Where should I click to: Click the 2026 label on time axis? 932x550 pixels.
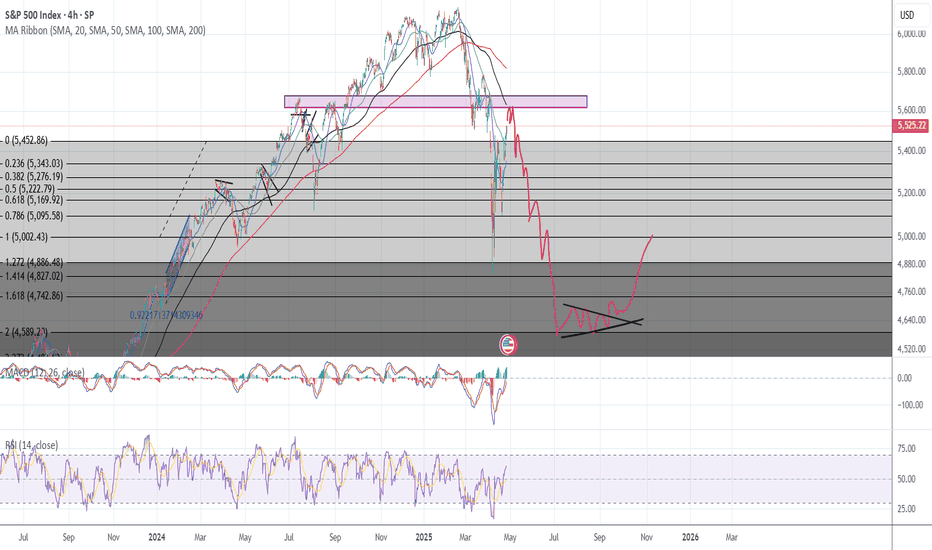coord(690,537)
